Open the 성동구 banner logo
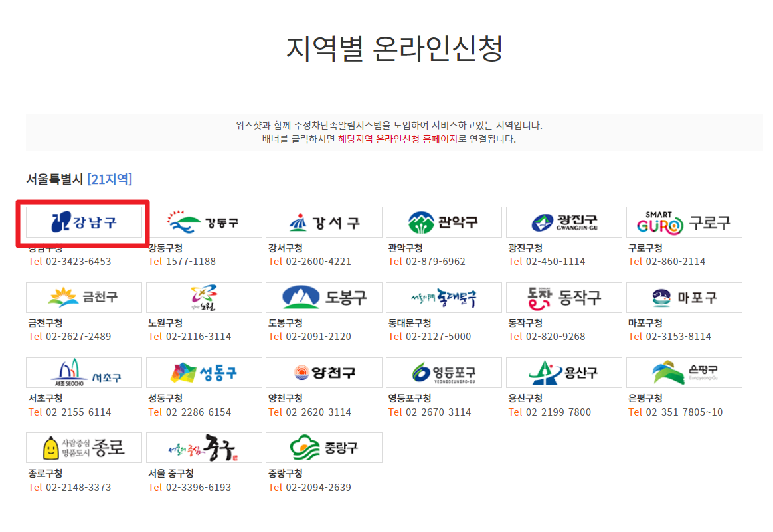This screenshot has height=532, width=773. pyautogui.click(x=204, y=373)
